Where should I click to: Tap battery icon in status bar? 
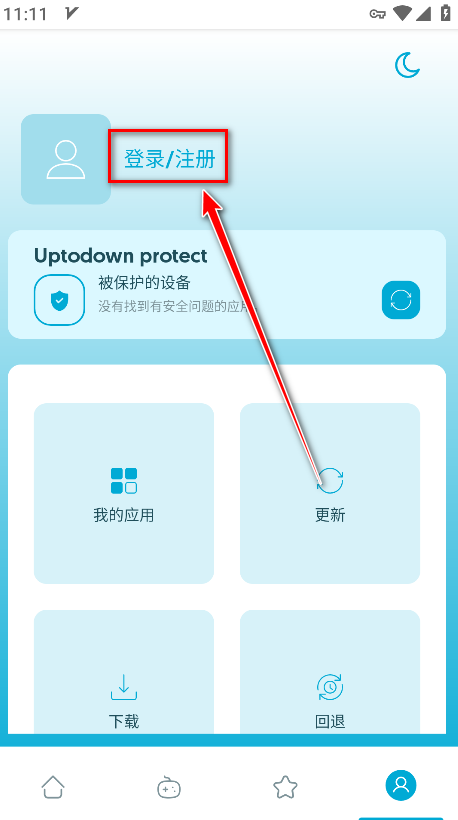point(445,13)
